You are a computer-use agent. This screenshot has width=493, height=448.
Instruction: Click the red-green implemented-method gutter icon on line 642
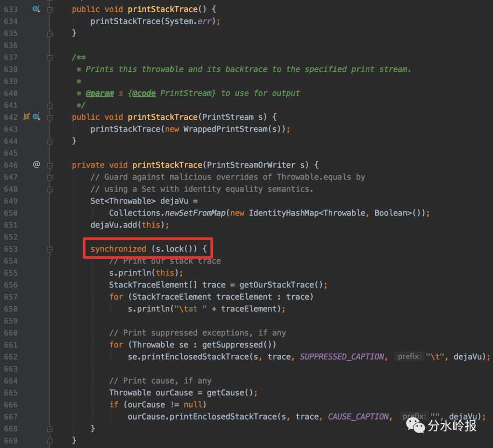point(27,117)
